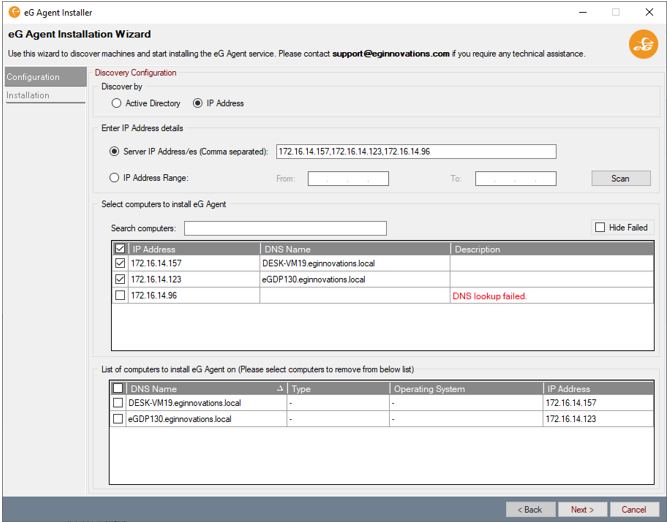Open the Configuration step tab

pos(46,77)
